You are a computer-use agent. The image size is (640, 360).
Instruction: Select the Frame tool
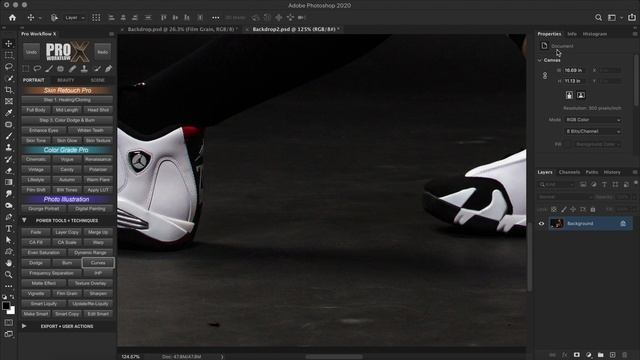(9, 101)
